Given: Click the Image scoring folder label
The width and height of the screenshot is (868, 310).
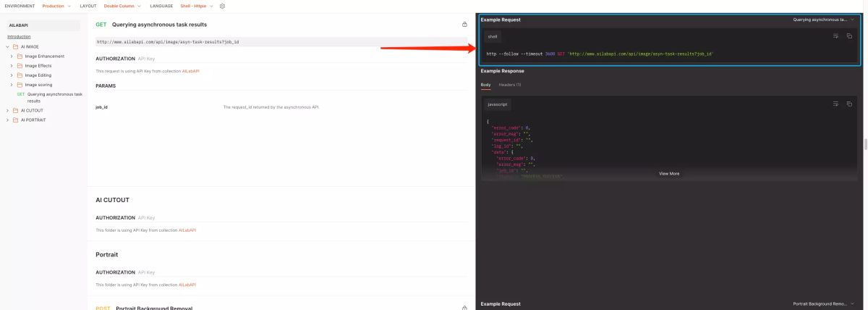Looking at the screenshot, I should point(38,84).
